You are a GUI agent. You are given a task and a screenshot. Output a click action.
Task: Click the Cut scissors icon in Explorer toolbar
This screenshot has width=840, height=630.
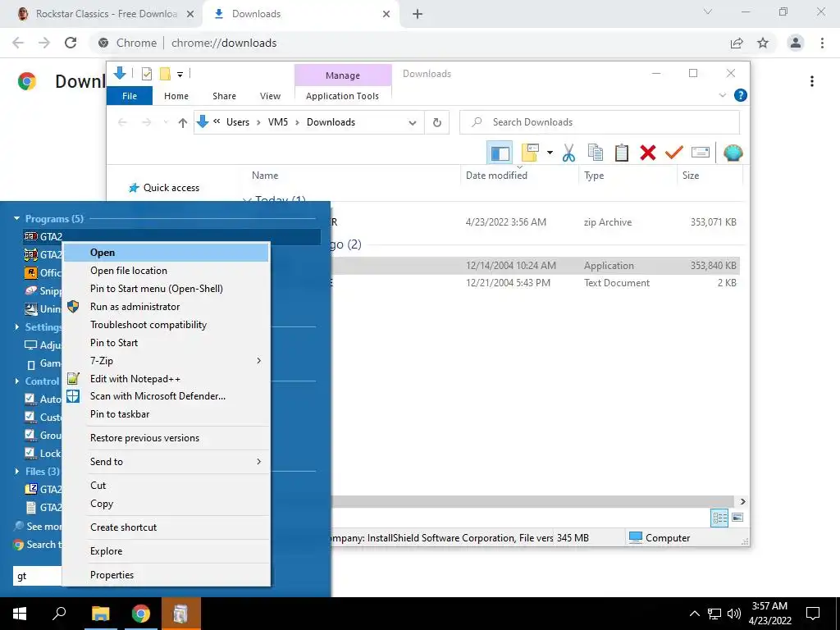(568, 153)
